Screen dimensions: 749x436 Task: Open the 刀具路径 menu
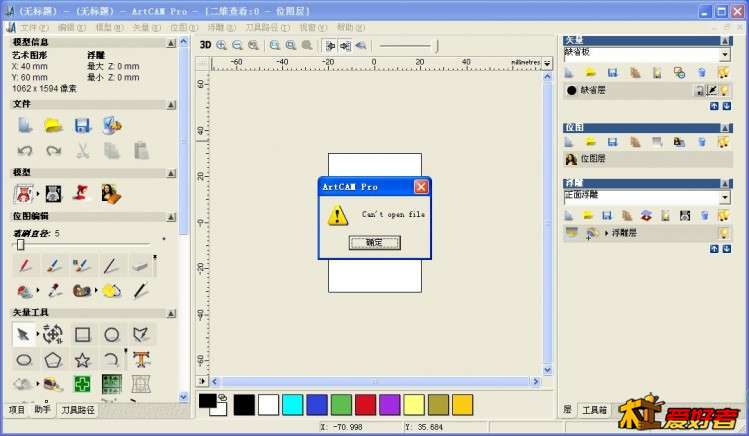[x=268, y=28]
